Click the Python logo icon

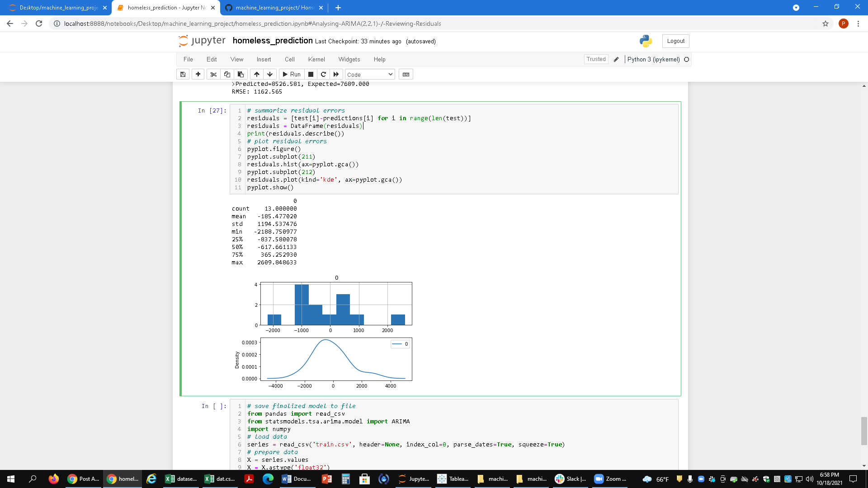coord(646,41)
